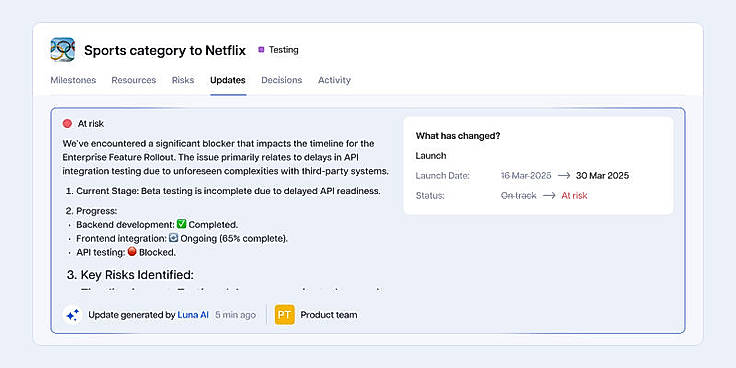The height and width of the screenshot is (368, 736).
Task: Click the 3. Key Risks Identified heading
Action: (x=130, y=275)
